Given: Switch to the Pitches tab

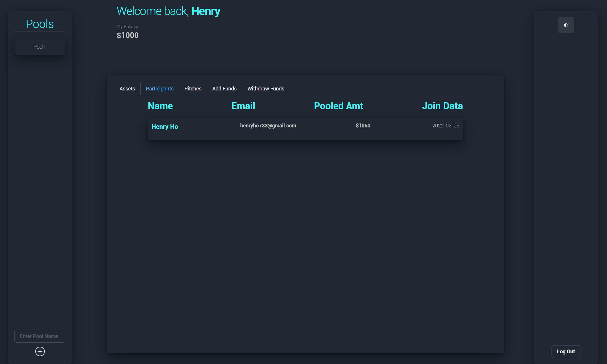Looking at the screenshot, I should point(193,89).
